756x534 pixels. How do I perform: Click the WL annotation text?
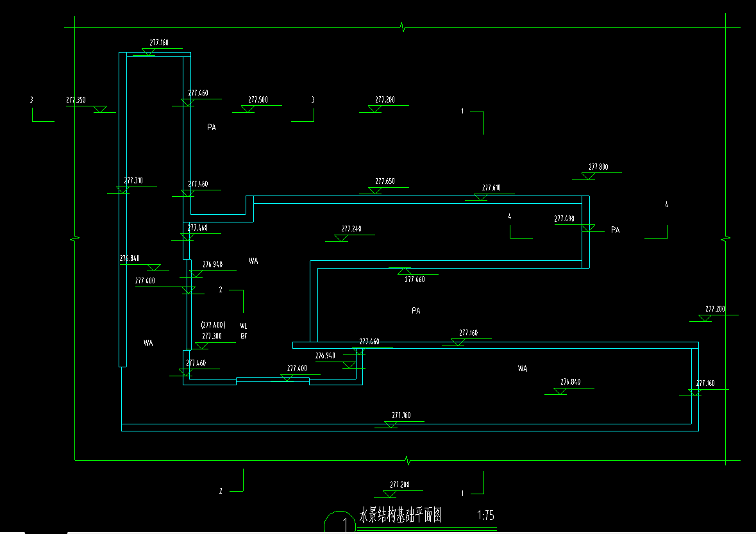(244, 326)
